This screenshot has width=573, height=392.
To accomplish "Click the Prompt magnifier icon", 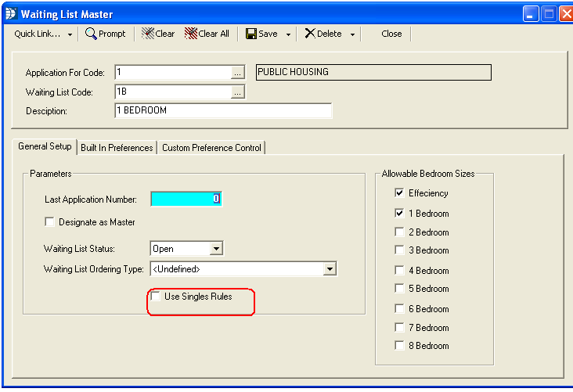I will (91, 34).
